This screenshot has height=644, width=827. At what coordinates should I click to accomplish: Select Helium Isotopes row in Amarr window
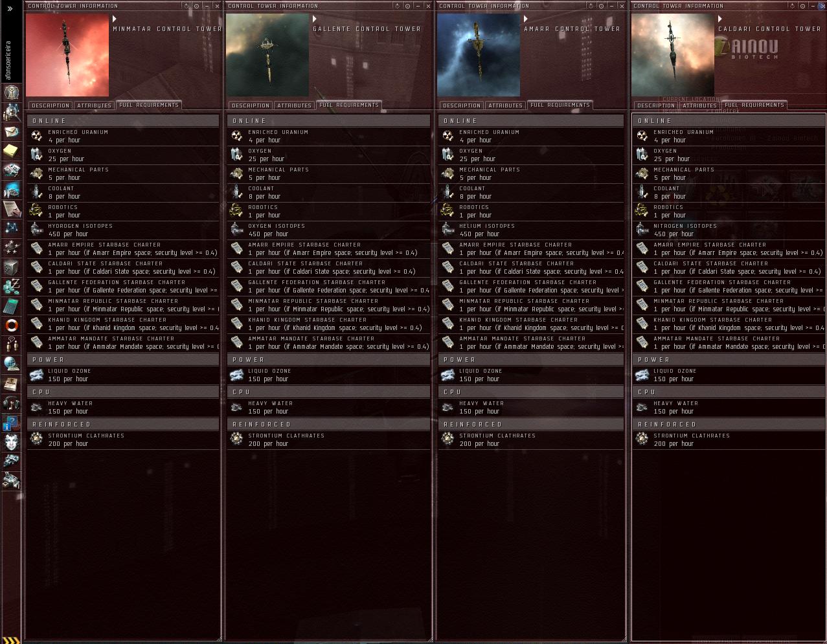click(531, 230)
